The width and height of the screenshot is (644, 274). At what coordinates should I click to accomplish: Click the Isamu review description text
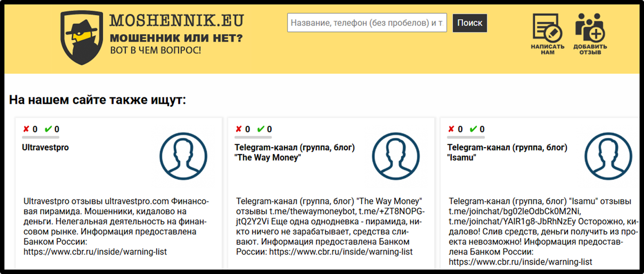tap(543, 231)
